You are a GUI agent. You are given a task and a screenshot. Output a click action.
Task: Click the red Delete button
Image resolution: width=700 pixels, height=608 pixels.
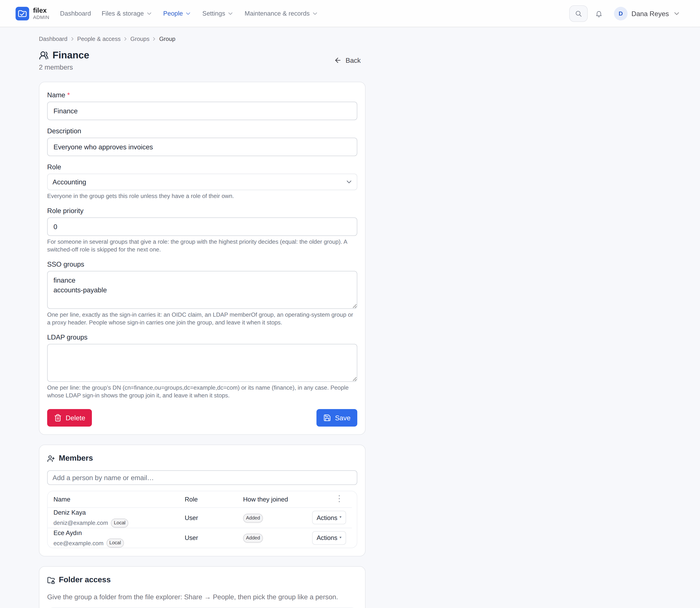click(x=70, y=418)
